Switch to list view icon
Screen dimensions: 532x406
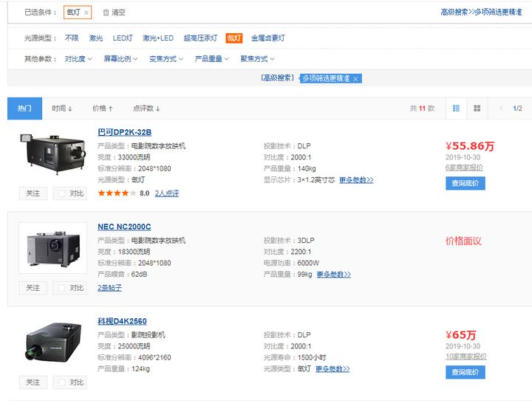(x=457, y=109)
